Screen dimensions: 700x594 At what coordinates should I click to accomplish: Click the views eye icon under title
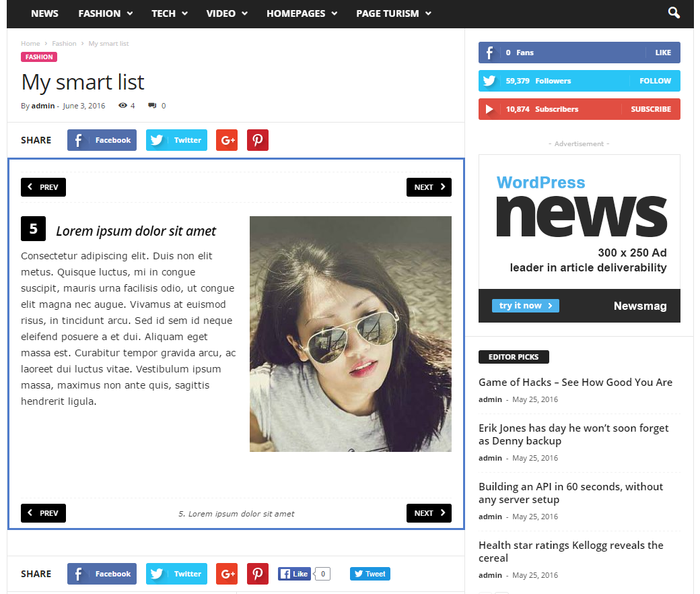click(123, 106)
